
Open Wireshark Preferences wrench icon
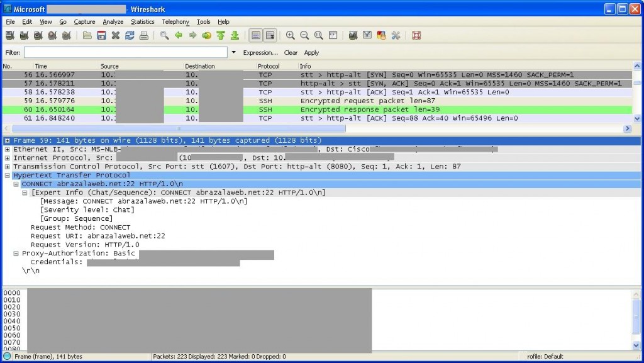coord(396,35)
